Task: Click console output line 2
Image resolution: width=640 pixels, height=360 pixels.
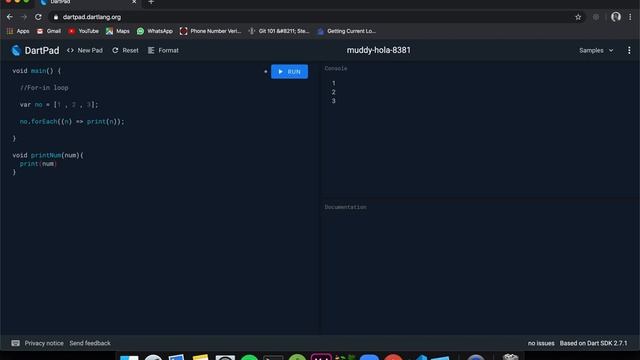Action: click(x=333, y=92)
